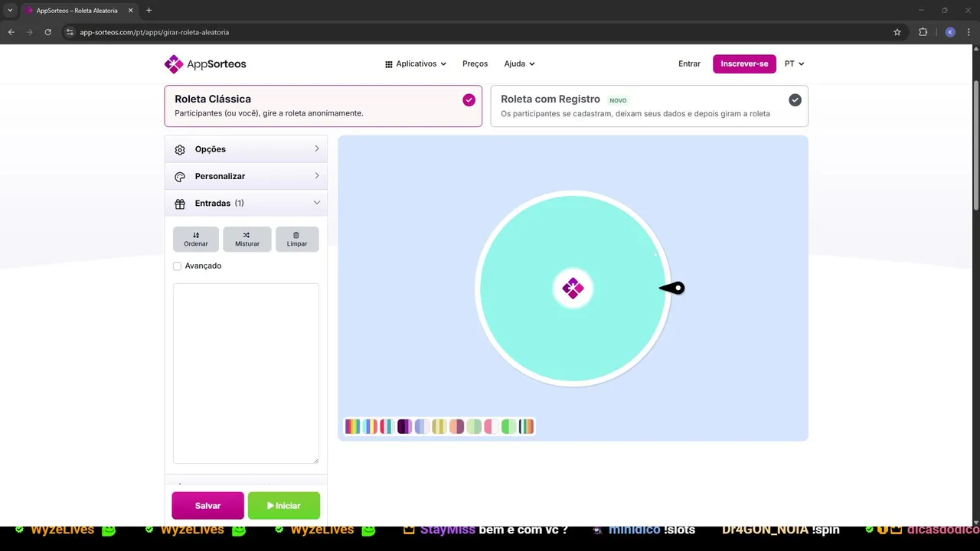Viewport: 980px width, 551px height.
Task: Shuffle entries with the Misturar button
Action: [247, 240]
